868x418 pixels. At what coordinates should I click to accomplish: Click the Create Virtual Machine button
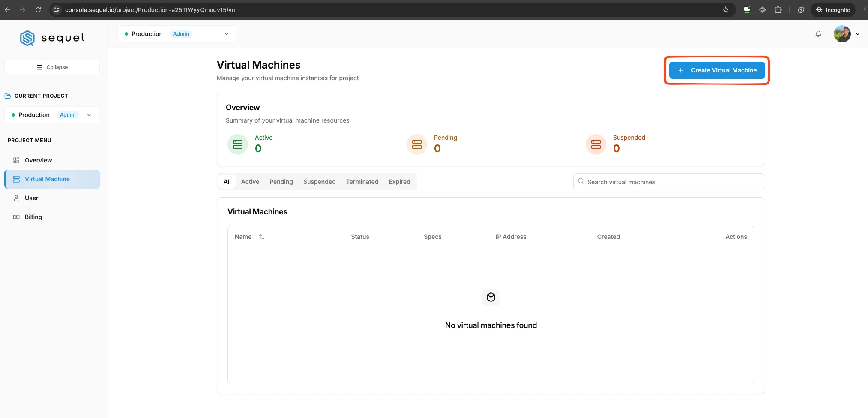click(717, 70)
